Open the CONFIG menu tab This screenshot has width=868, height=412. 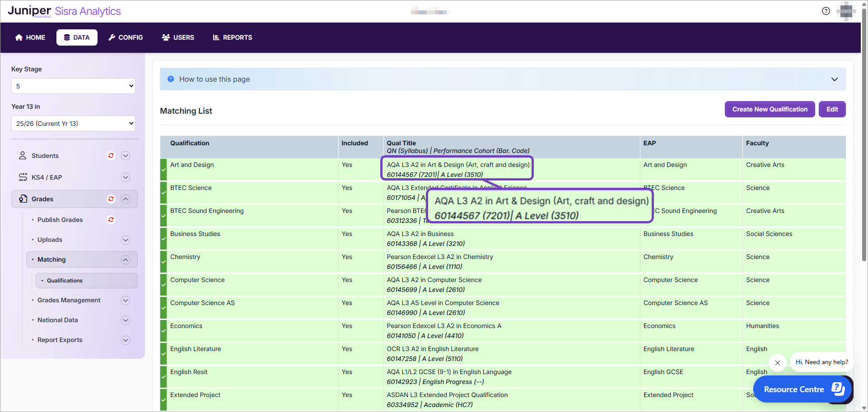(126, 37)
